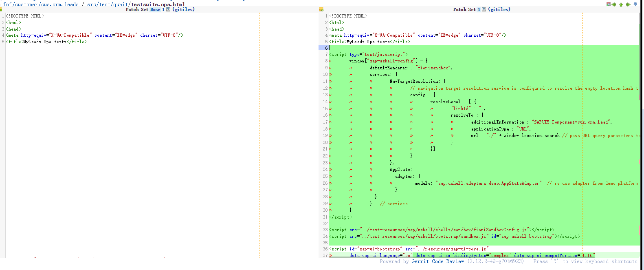The image size is (644, 270).
Task: Select Base in left Patch Set header
Action: (x=155, y=9)
